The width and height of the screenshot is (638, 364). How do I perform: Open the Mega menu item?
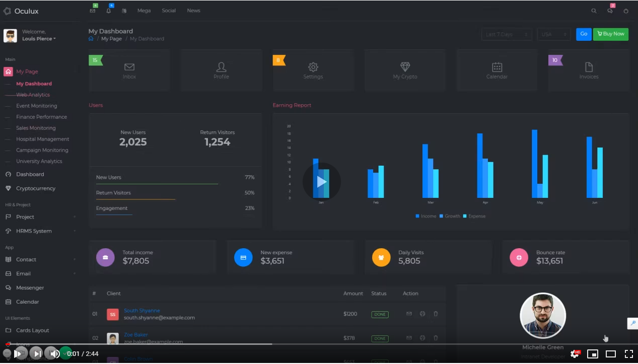[x=144, y=11]
